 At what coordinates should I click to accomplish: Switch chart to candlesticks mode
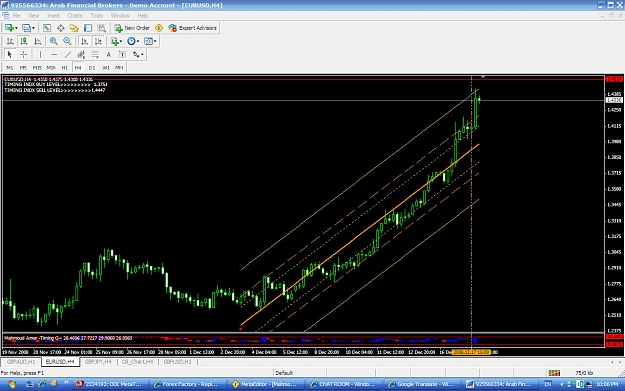click(24, 41)
